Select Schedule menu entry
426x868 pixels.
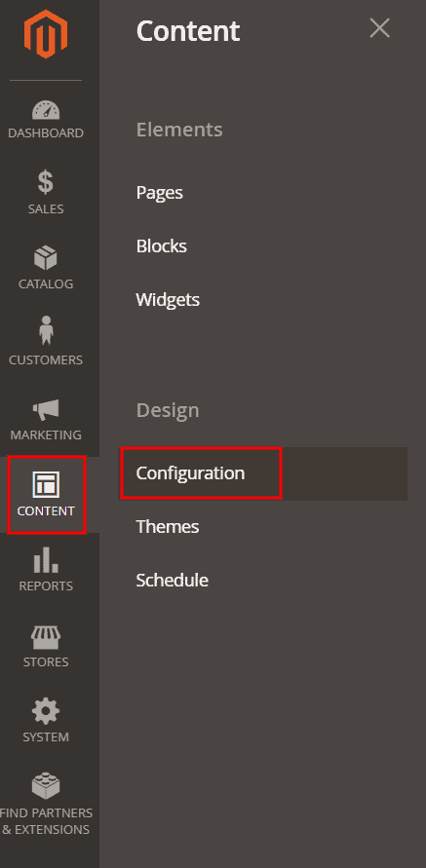pyautogui.click(x=173, y=581)
